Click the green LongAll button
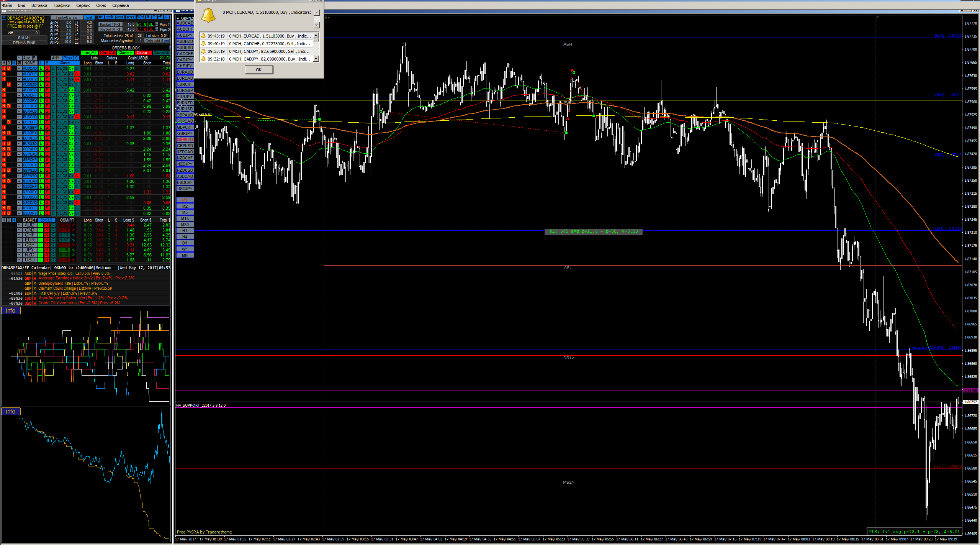 click(x=89, y=53)
